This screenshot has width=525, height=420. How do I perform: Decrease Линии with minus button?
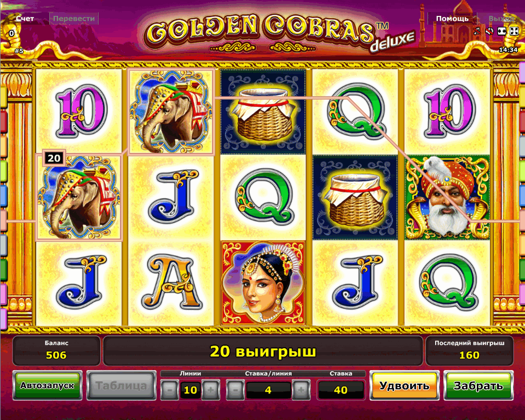(x=170, y=390)
